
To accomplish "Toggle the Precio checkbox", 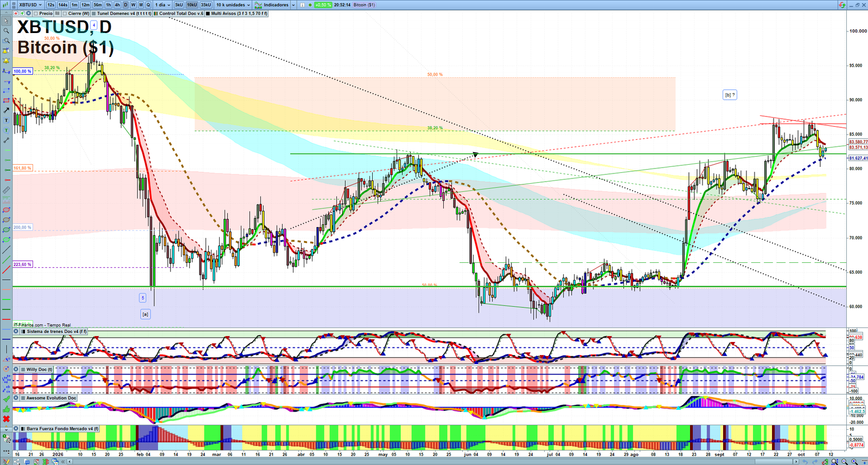I will pyautogui.click(x=36, y=14).
